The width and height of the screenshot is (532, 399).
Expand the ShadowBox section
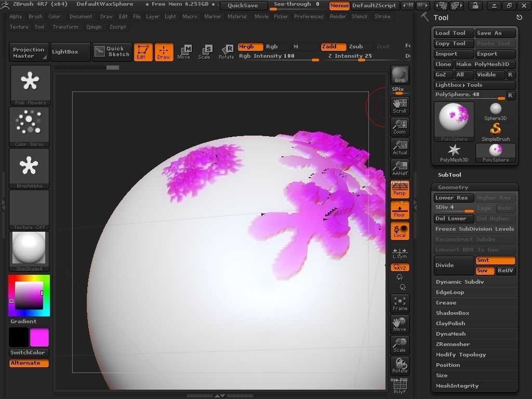click(453, 313)
